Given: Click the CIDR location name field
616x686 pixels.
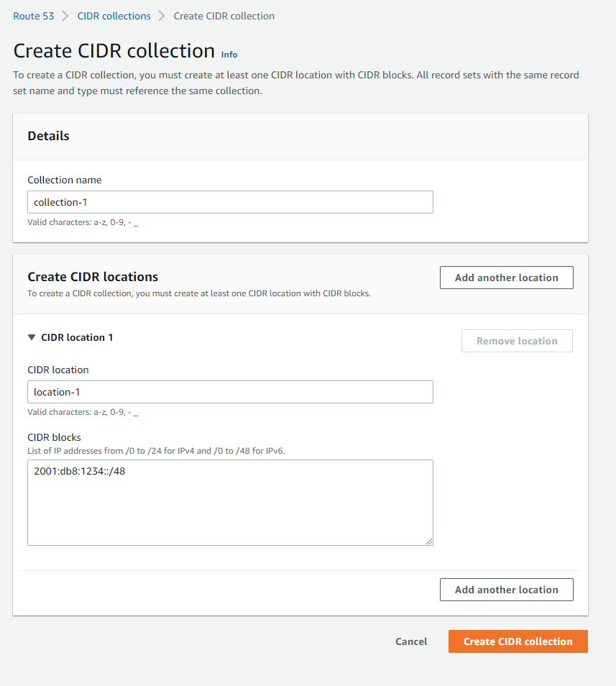Looking at the screenshot, I should (x=230, y=392).
